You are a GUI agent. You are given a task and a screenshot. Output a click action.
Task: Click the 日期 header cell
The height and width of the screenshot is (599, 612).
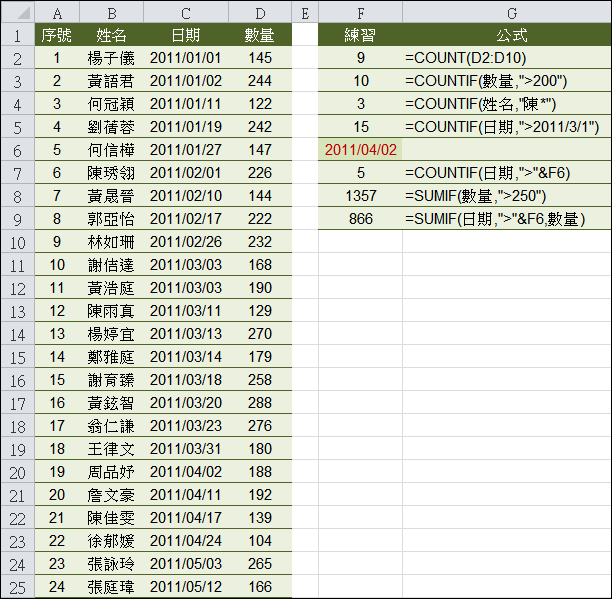click(x=186, y=35)
